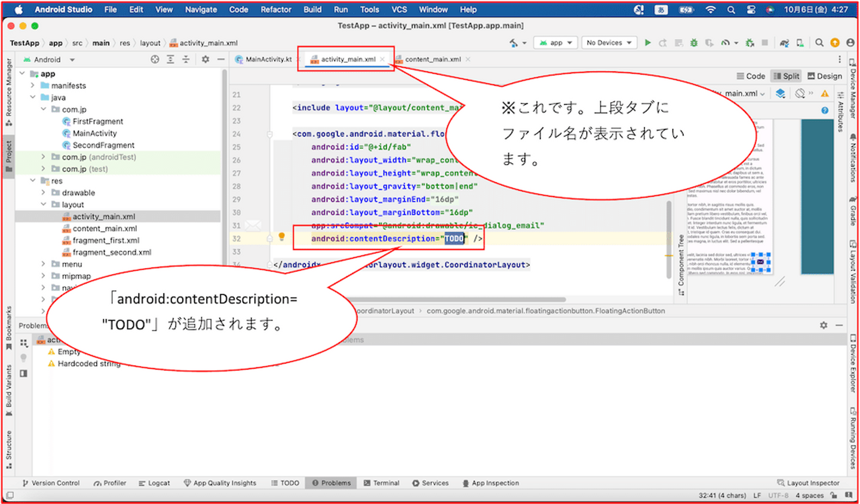This screenshot has height=504, width=860.
Task: Open the Refactor menu
Action: click(275, 10)
